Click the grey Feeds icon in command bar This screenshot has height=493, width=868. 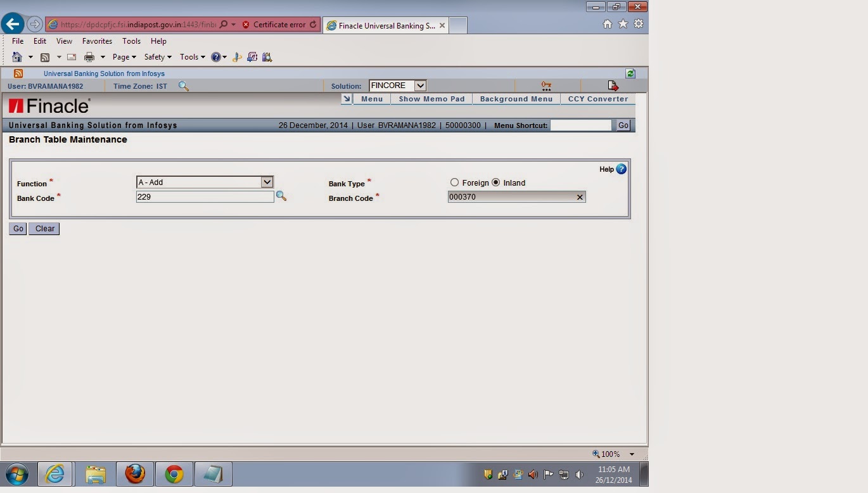point(45,57)
